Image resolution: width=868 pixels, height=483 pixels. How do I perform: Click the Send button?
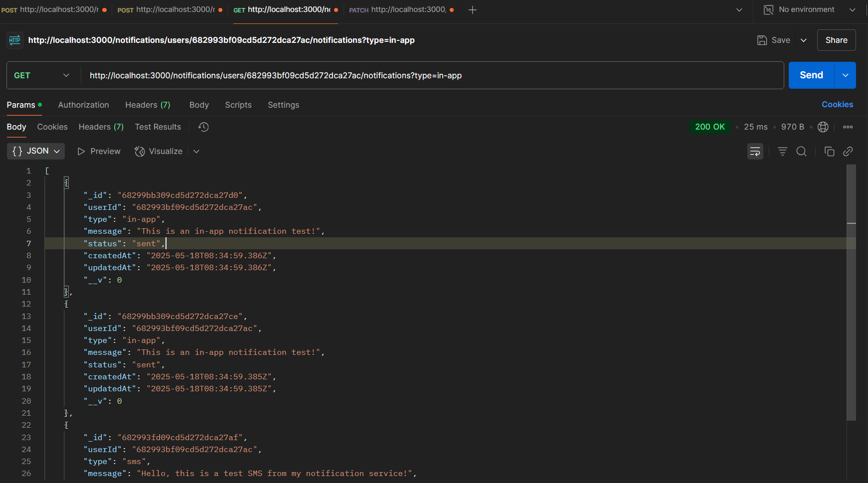pos(811,75)
